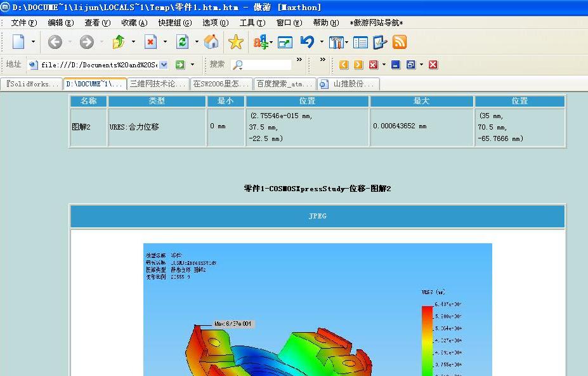The width and height of the screenshot is (588, 376).
Task: Switch to the 百度搜索_atm tab
Action: point(285,84)
